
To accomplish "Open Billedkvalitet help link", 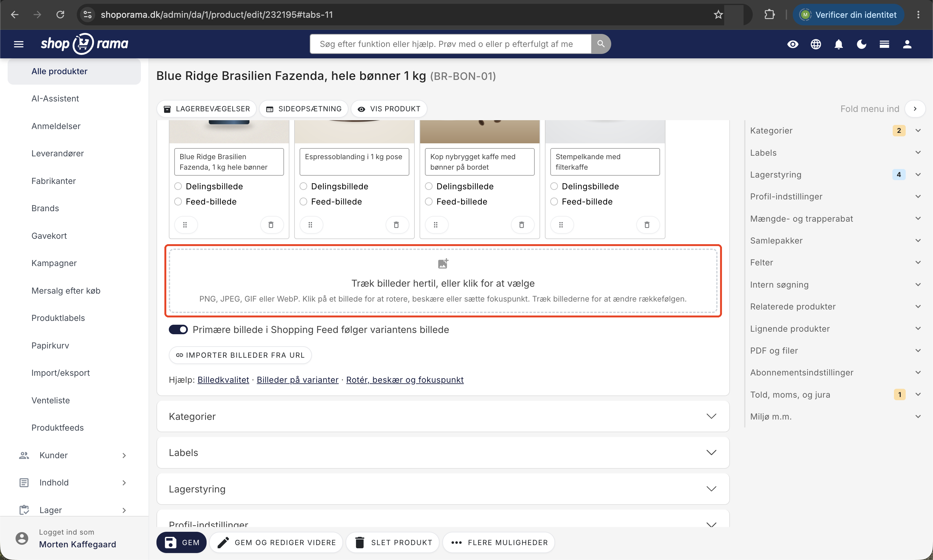I will [x=223, y=380].
